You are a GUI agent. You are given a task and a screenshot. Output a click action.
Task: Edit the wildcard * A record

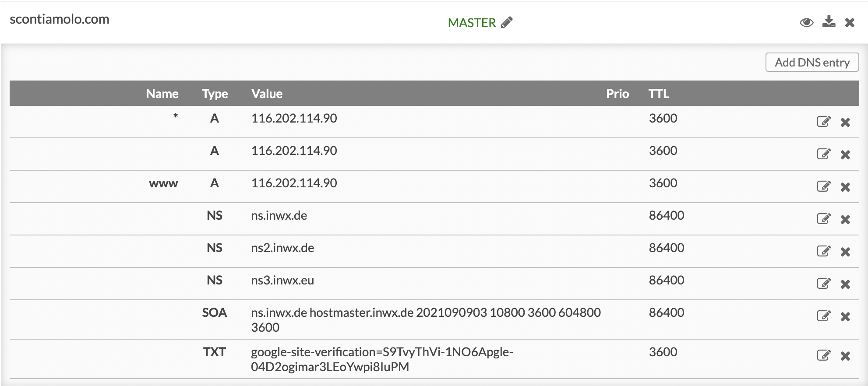[823, 122]
